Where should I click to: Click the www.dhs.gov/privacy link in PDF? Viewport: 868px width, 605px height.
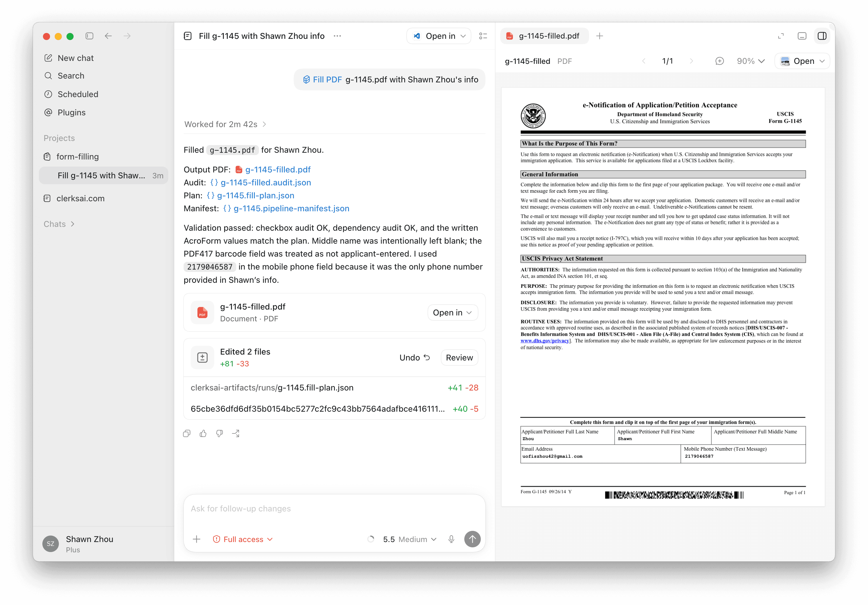[544, 341]
